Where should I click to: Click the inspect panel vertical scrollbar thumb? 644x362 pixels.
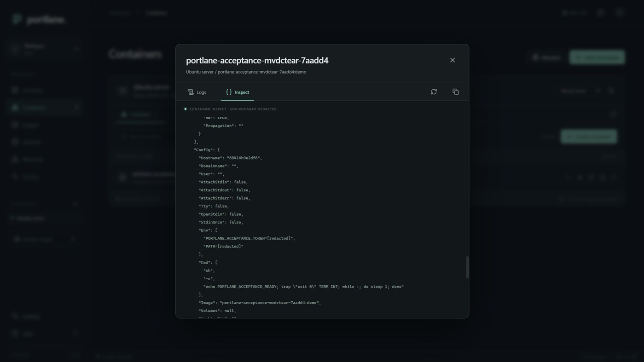click(467, 267)
